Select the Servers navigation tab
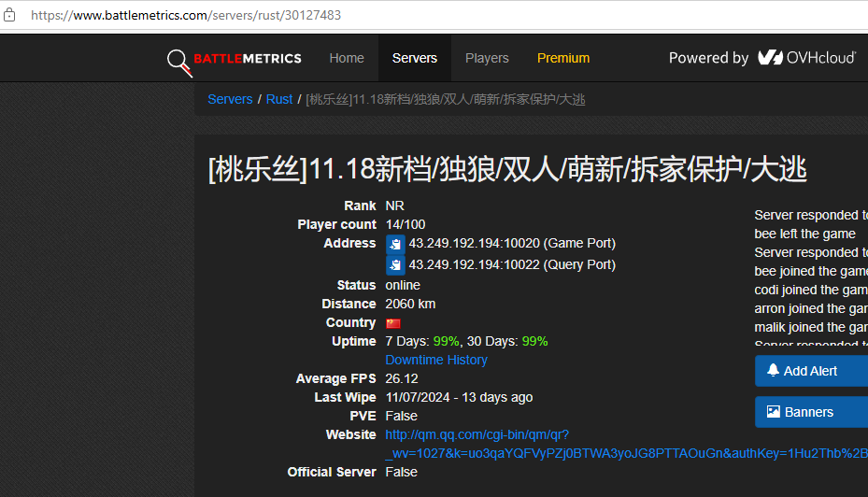 [415, 58]
